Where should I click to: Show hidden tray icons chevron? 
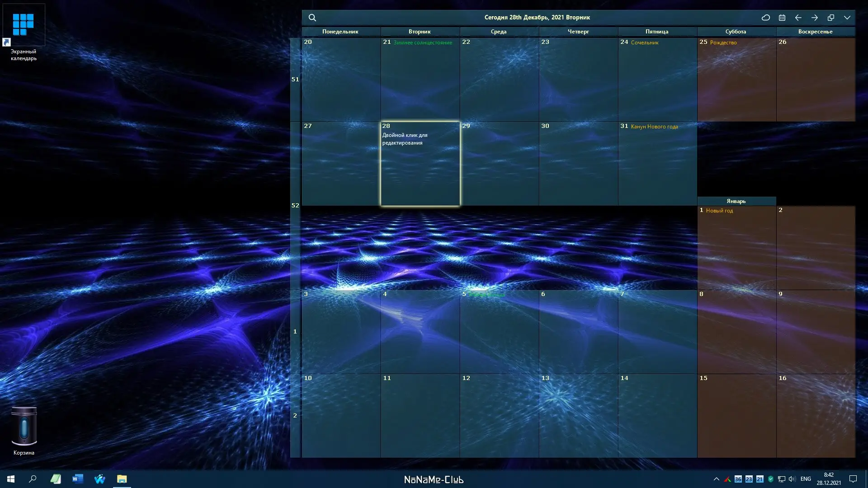click(x=716, y=479)
